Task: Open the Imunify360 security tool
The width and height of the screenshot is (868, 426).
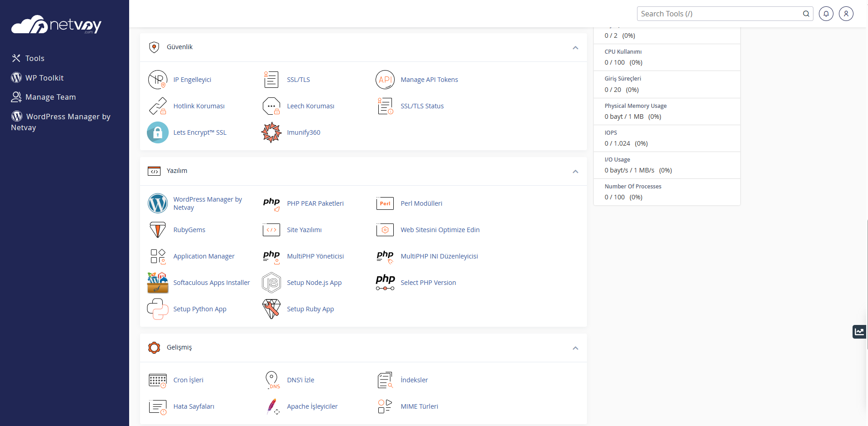Action: pos(303,132)
